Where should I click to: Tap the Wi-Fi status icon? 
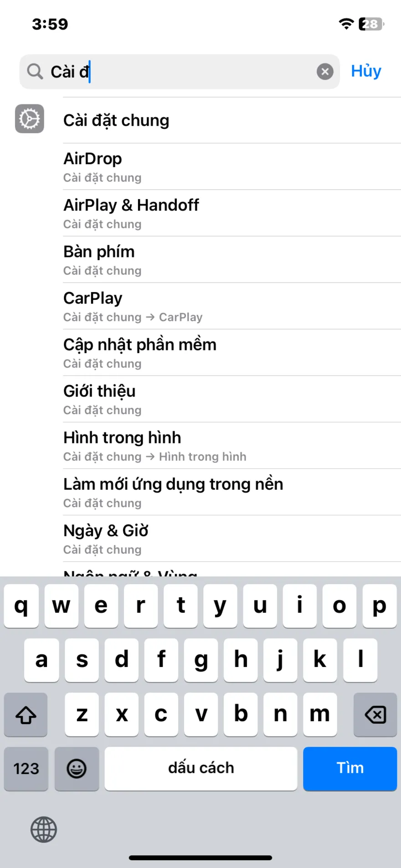coord(345,24)
